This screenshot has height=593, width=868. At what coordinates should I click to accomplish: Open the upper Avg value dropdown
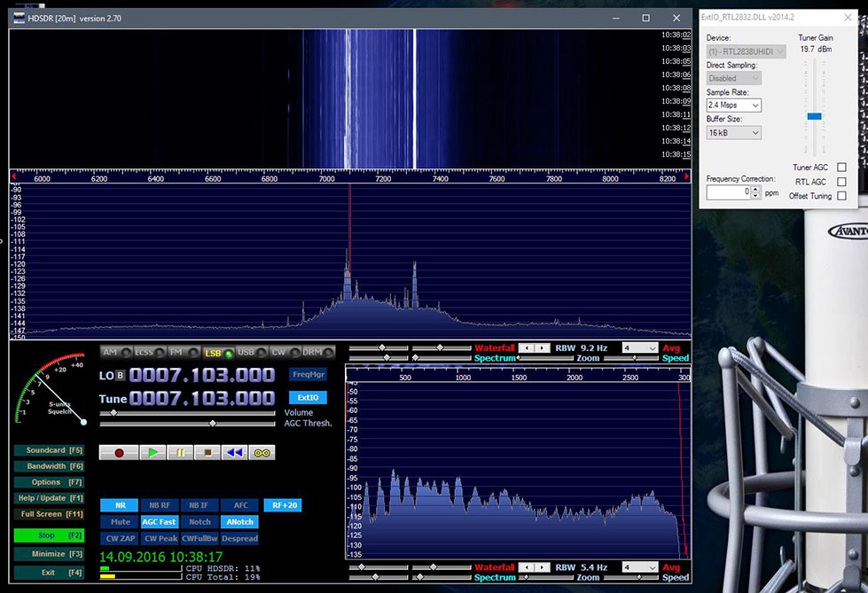[639, 348]
